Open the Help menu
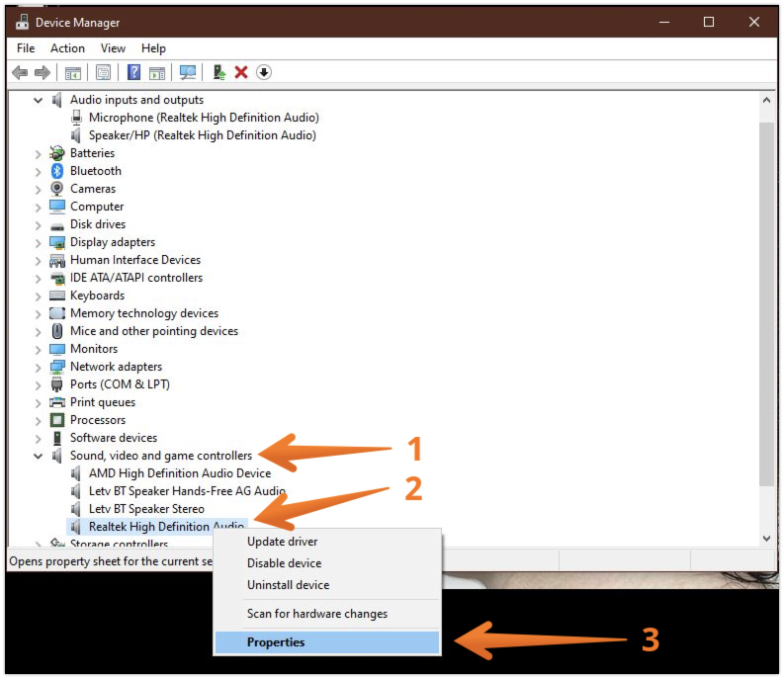Viewport: 784px width, 679px height. (x=153, y=48)
